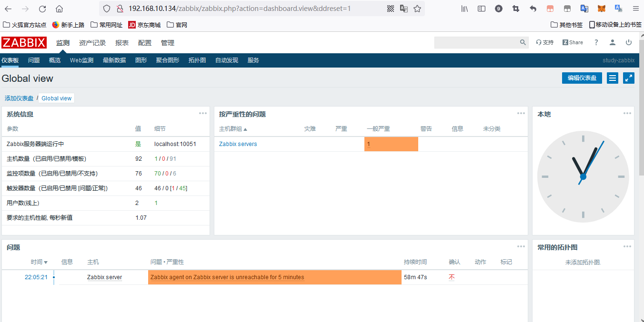Open the 拓扑图 submenu tab
This screenshot has height=322, width=644.
click(x=197, y=60)
